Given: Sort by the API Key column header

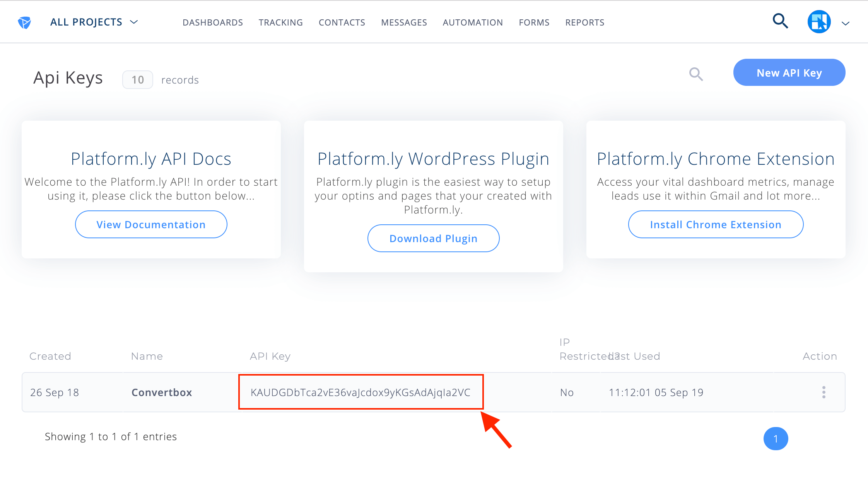Looking at the screenshot, I should 270,356.
